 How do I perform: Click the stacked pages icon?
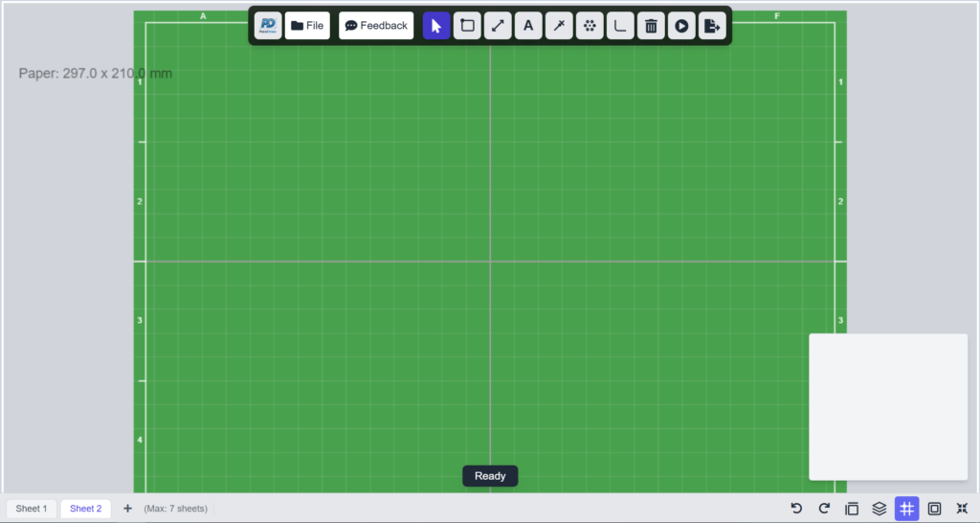(x=851, y=509)
